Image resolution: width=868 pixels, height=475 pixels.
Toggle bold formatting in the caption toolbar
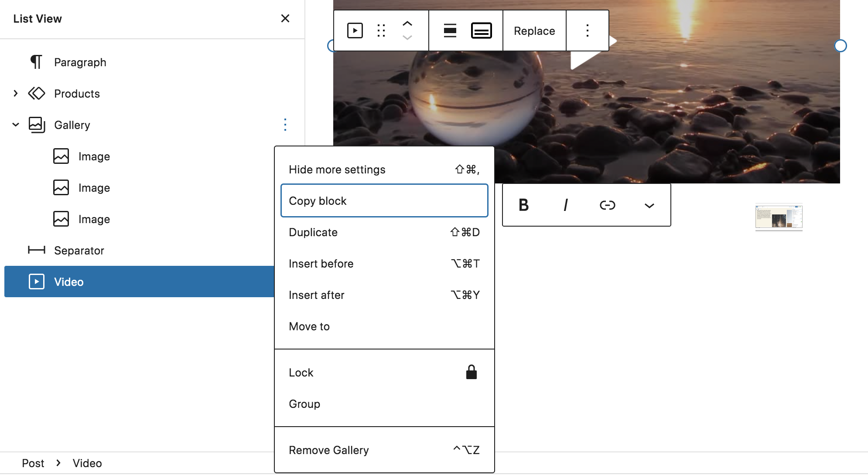tap(524, 205)
